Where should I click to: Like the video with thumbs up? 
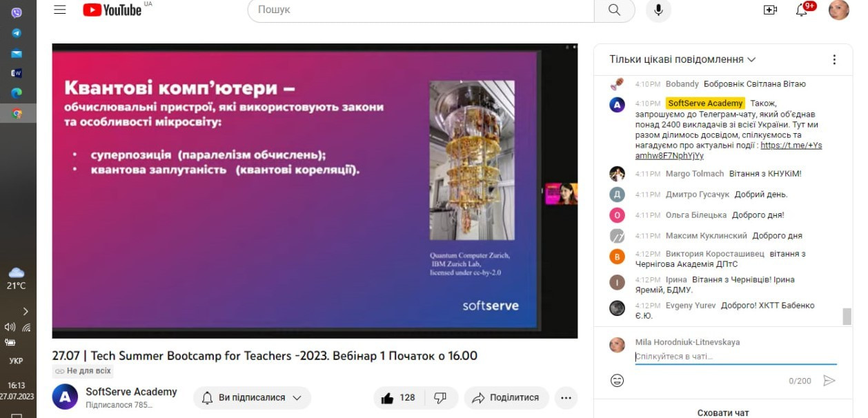(x=398, y=398)
